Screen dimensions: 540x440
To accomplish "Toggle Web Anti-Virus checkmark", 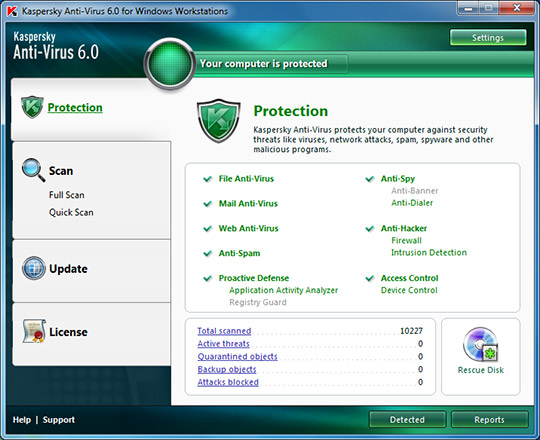I will coord(207,228).
